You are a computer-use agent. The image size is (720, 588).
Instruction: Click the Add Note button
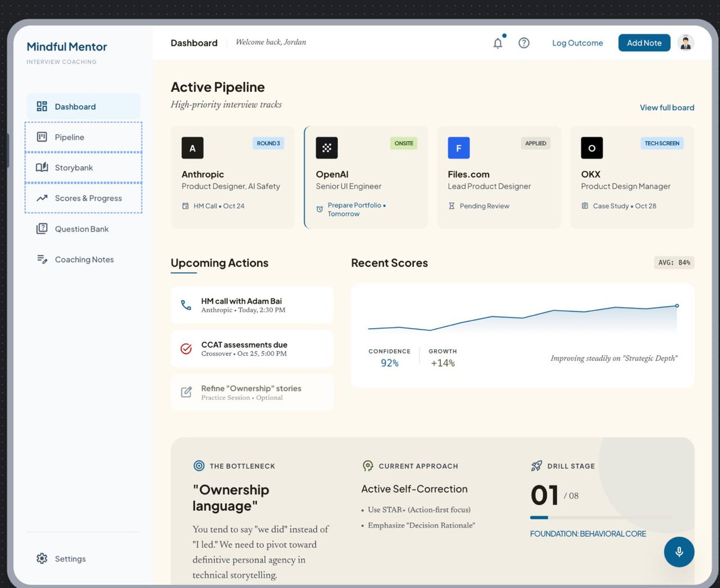pos(644,43)
